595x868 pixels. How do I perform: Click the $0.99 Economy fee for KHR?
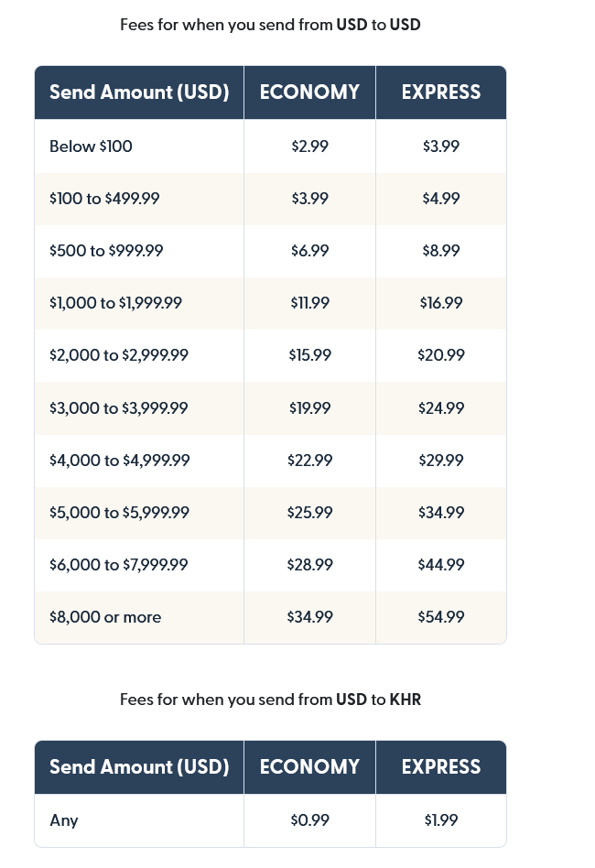[309, 820]
